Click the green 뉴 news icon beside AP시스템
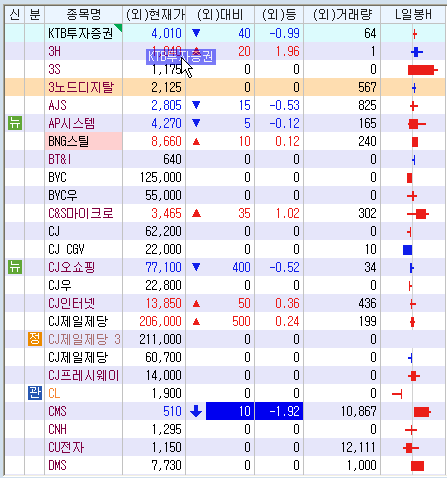This screenshot has width=447, height=478. point(15,123)
